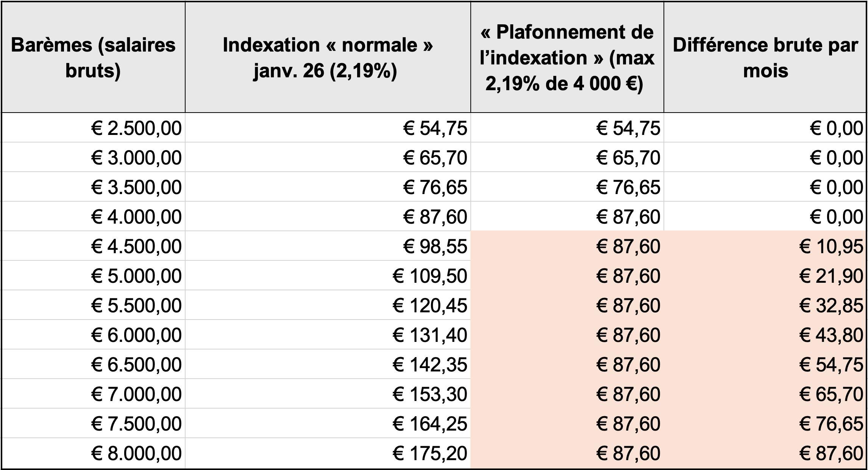Click the "Barèmes (salaires bruts)" column header
The width and height of the screenshot is (868, 470).
coord(93,58)
